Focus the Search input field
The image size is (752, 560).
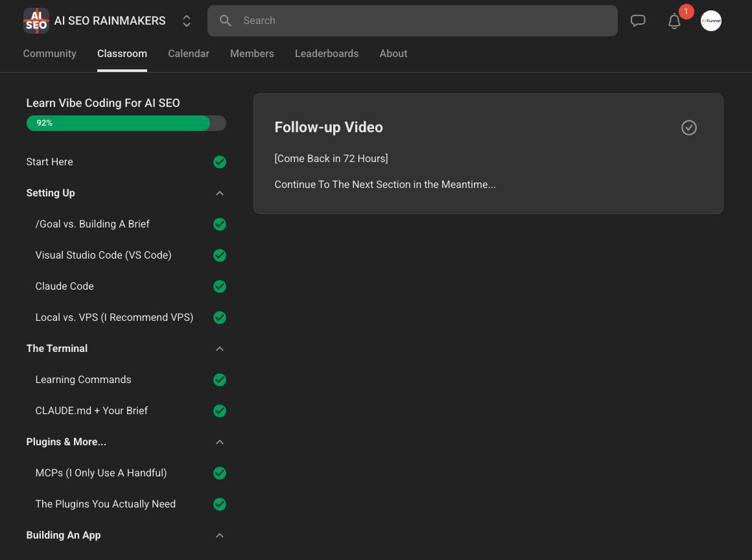click(x=412, y=21)
